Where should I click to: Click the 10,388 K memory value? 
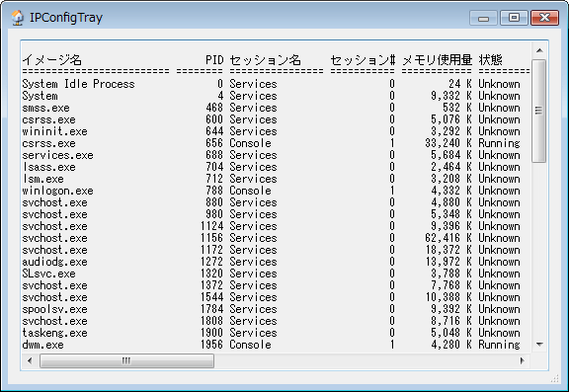[448, 297]
